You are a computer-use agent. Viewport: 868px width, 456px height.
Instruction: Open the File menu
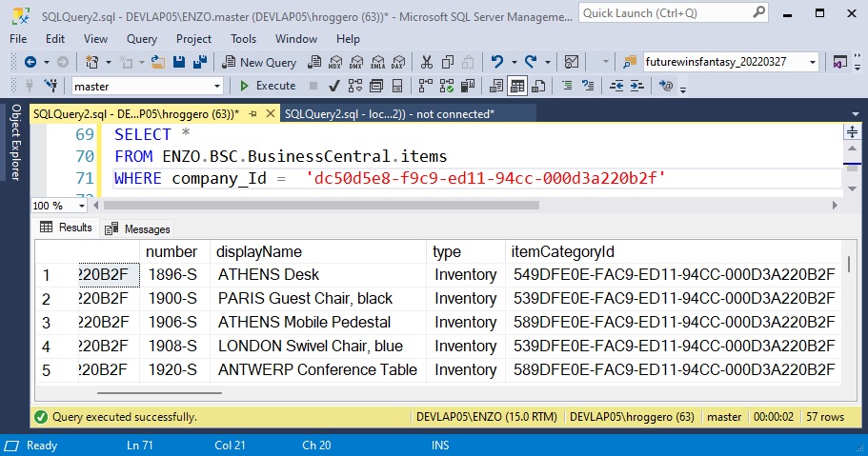tap(18, 39)
